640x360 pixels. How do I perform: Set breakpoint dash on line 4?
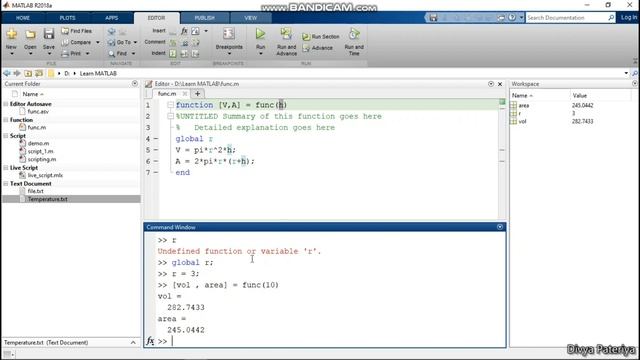[x=156, y=139]
